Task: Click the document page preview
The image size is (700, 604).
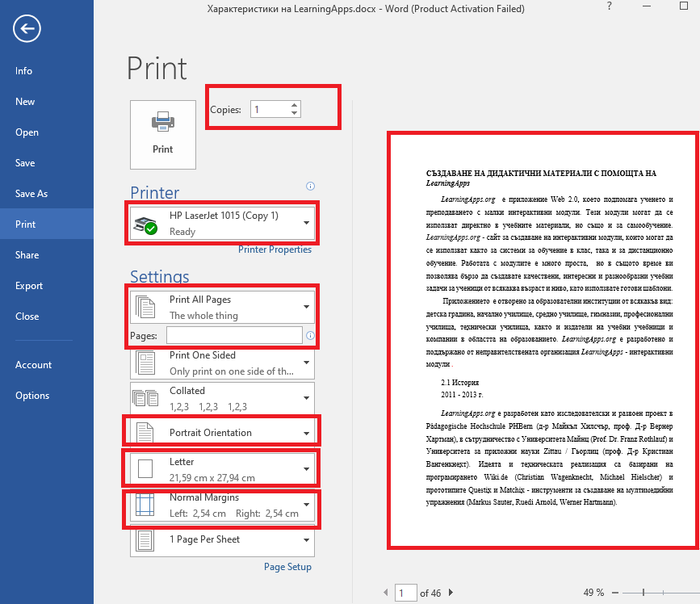Action: (543, 340)
